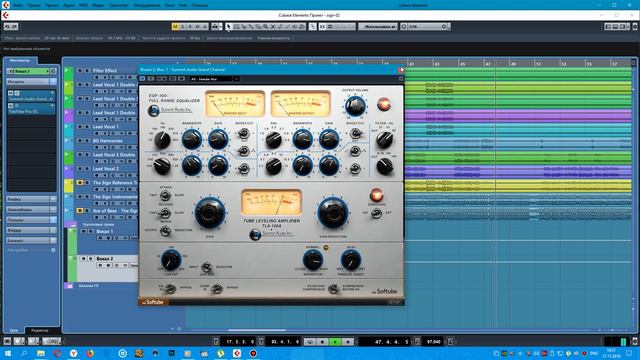Click the Cubase icon in taskbar
Image resolution: width=640 pixels, height=360 pixels.
click(237, 353)
